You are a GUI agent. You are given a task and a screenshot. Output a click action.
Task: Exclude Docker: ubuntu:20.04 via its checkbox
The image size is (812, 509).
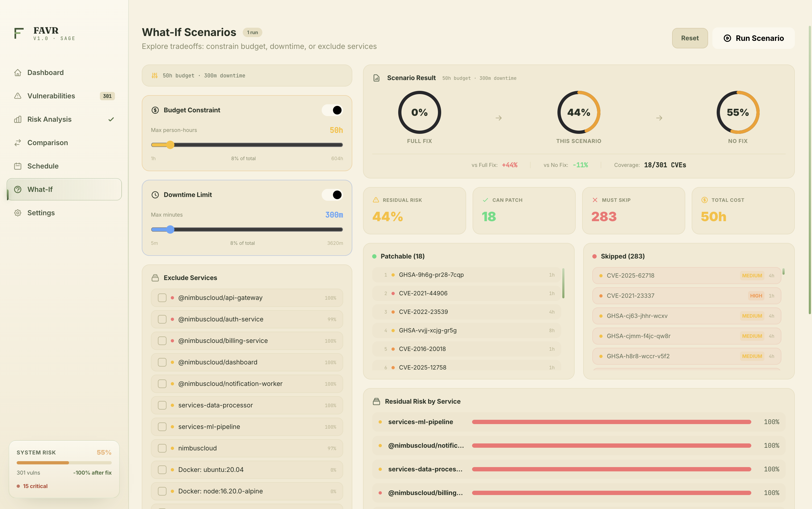162,470
